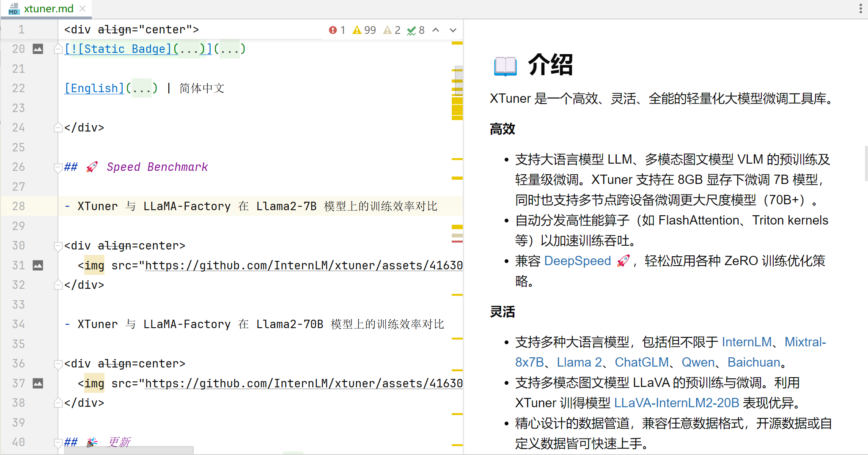This screenshot has width=868, height=455.
Task: Open the tab options menu (three dots)
Action: (x=860, y=8)
